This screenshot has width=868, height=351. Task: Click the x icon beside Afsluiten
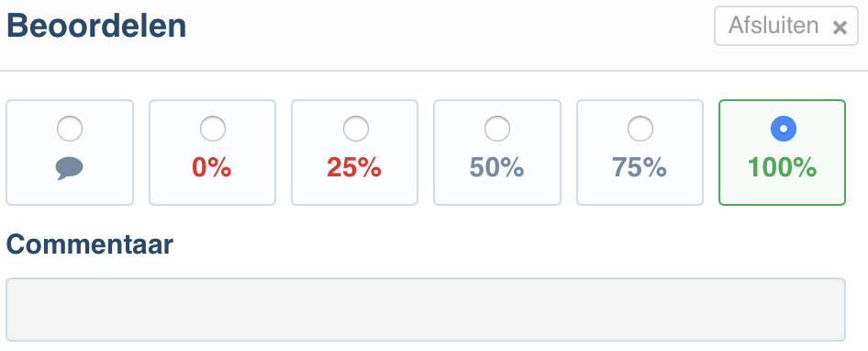840,28
